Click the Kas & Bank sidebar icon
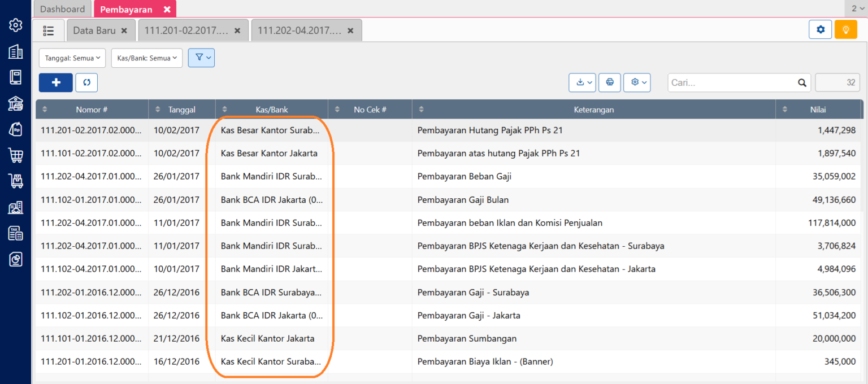Screen dimensions: 868x384 click(x=15, y=103)
